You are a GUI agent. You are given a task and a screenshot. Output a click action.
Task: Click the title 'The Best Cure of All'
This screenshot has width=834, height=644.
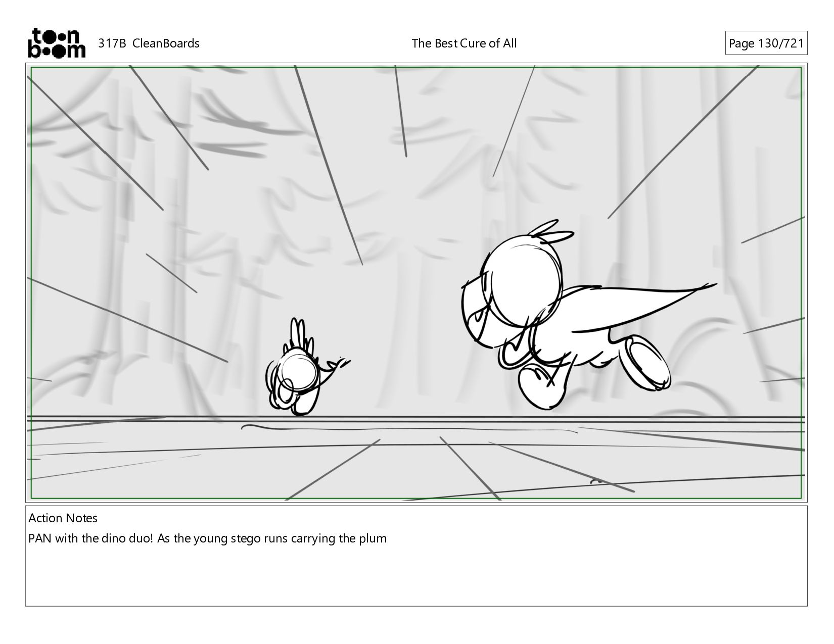click(464, 43)
